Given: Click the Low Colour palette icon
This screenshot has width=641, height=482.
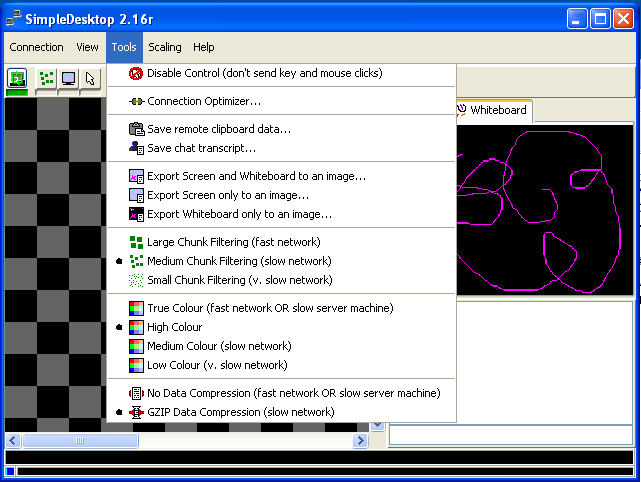Looking at the screenshot, I should pyautogui.click(x=136, y=365).
